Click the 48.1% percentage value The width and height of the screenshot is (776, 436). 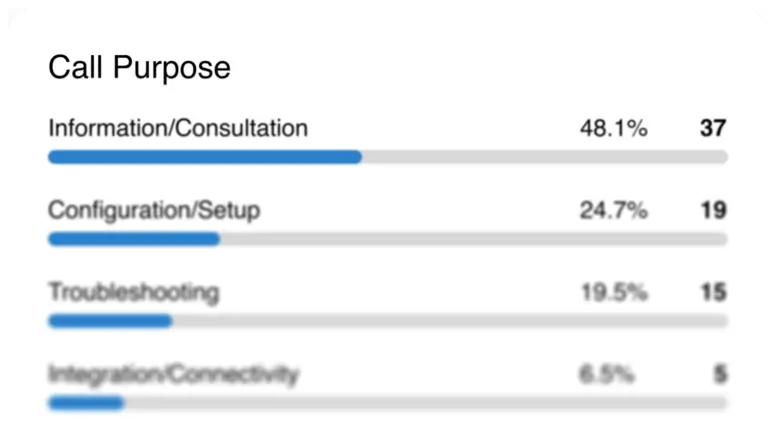[613, 128]
